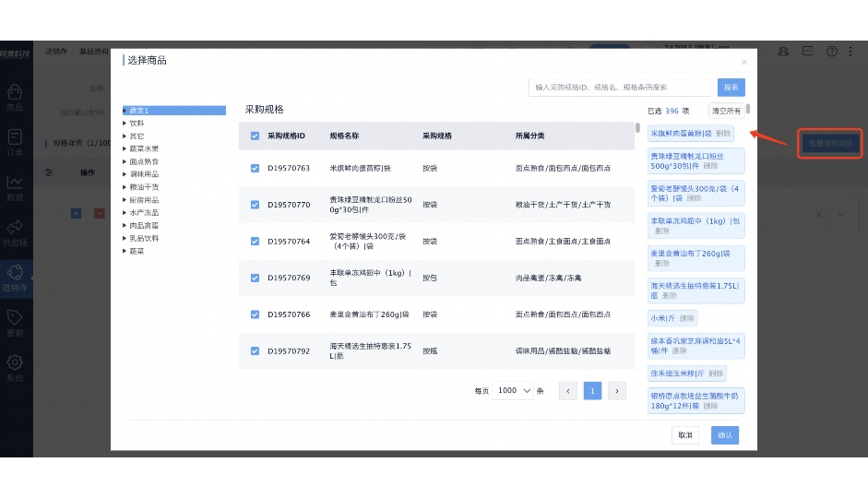The image size is (868, 498).
Task: Click the 搜索 search button
Action: click(731, 88)
